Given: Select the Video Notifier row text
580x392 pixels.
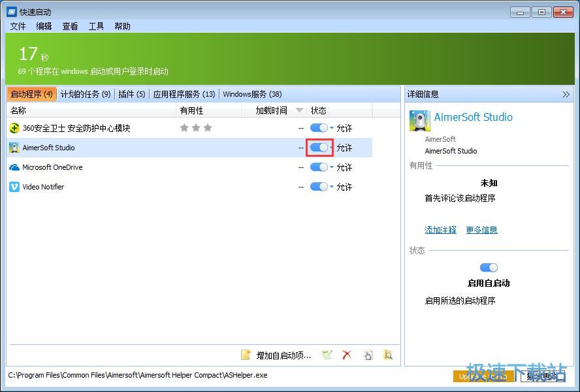Looking at the screenshot, I should (43, 187).
